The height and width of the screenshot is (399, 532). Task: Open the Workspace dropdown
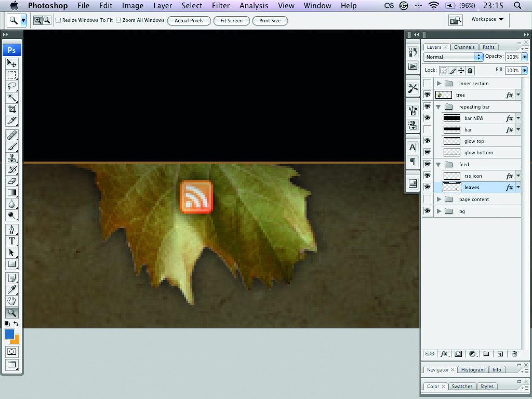coord(487,19)
